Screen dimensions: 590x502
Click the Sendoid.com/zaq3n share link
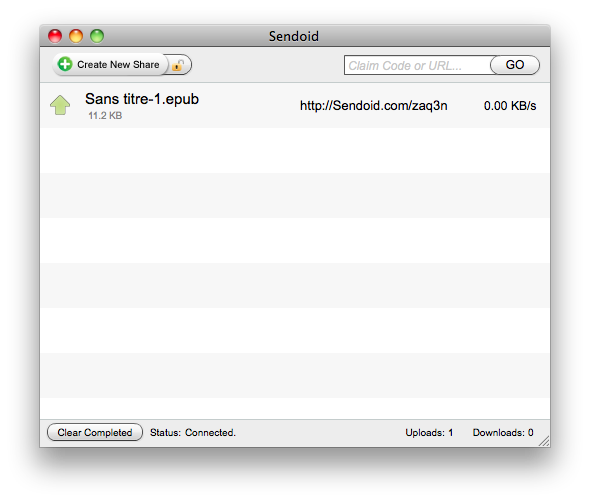[x=374, y=106]
